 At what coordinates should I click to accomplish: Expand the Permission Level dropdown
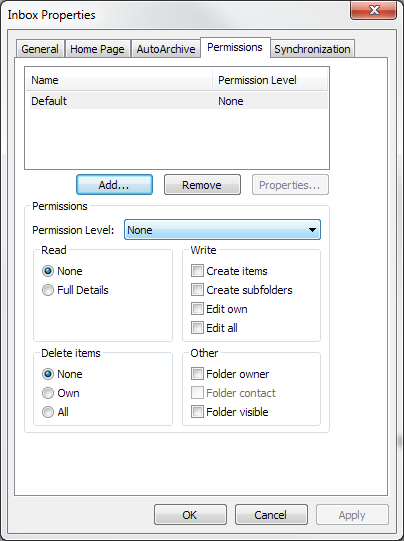222,230
